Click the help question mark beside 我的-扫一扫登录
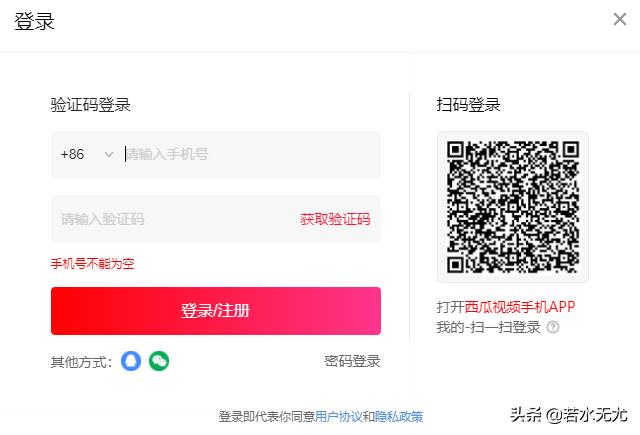 [x=553, y=327]
